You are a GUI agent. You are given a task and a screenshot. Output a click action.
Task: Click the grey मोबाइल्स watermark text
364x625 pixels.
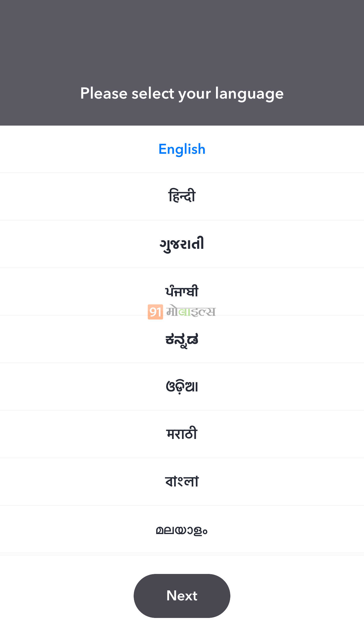pos(191,312)
